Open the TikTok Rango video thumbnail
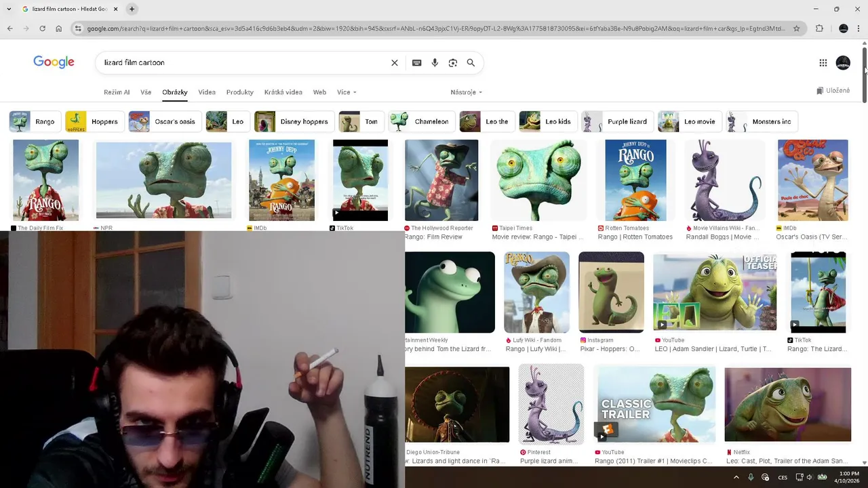Screen dimensions: 868x488 [x=360, y=180]
